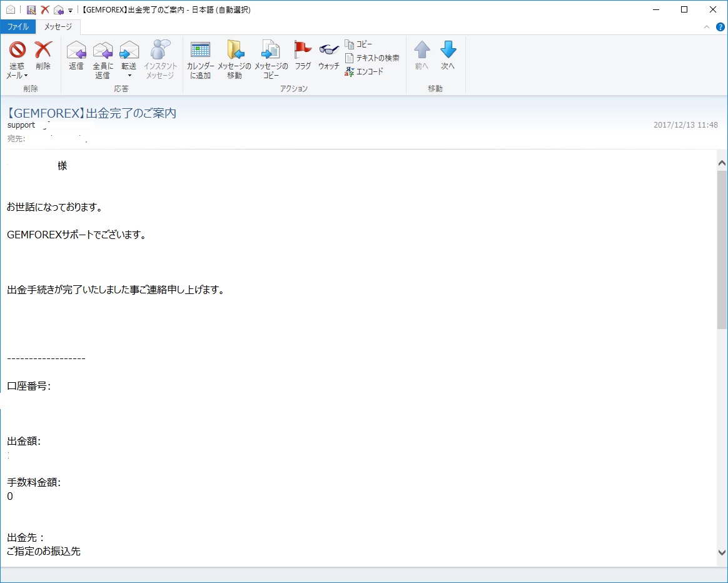The height and width of the screenshot is (583, 728).
Task: Click the scrollbar up arrow
Action: pos(722,163)
